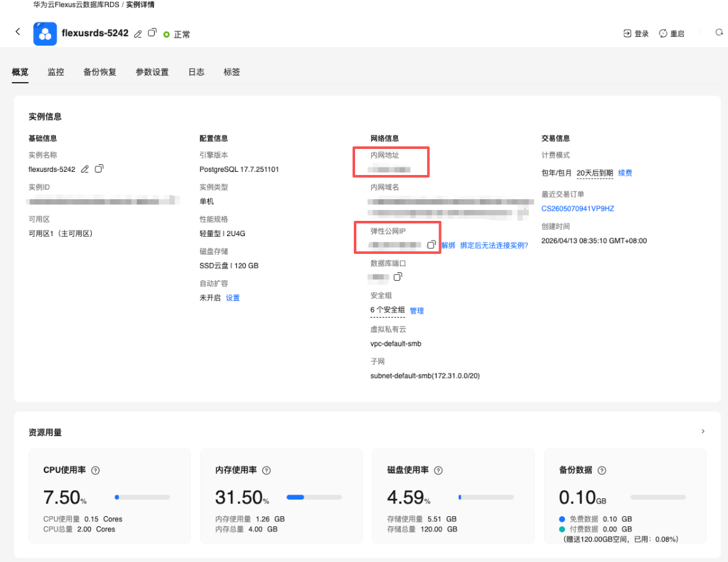
Task: Click subnet-default-smb(172.31.0.0/20) value
Action: 425,376
